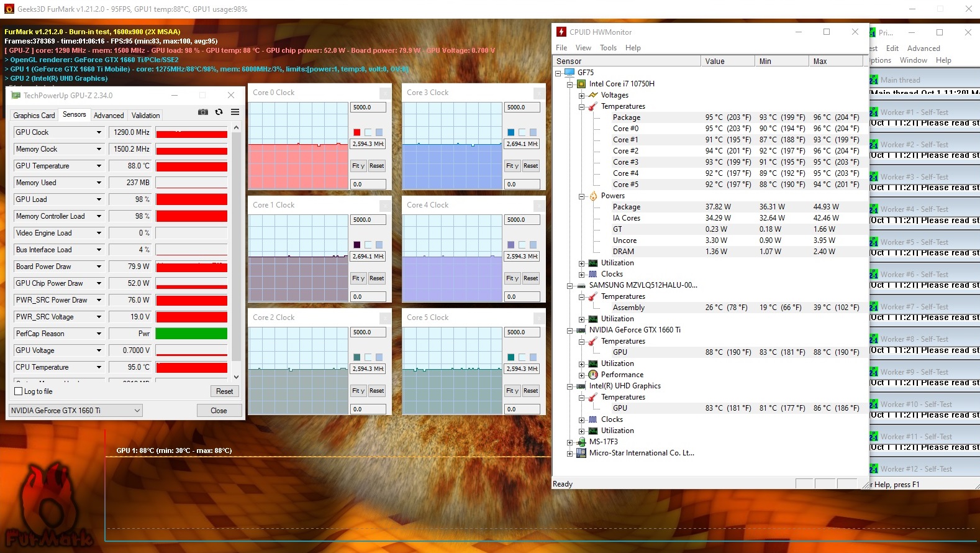Expand the Voltages node under Intel Core
This screenshot has height=553, width=980.
coord(581,96)
